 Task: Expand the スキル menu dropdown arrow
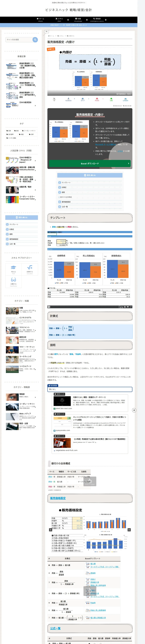pos(68,20)
